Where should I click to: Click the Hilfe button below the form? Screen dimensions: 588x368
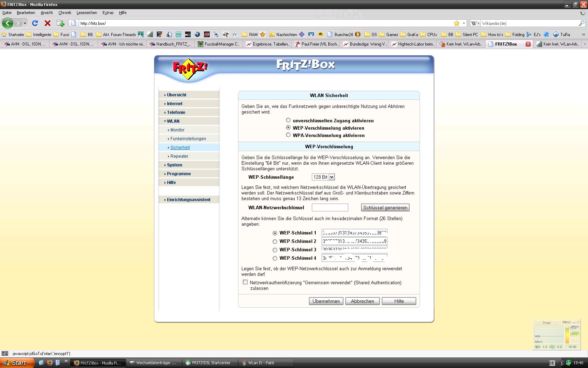pyautogui.click(x=399, y=301)
